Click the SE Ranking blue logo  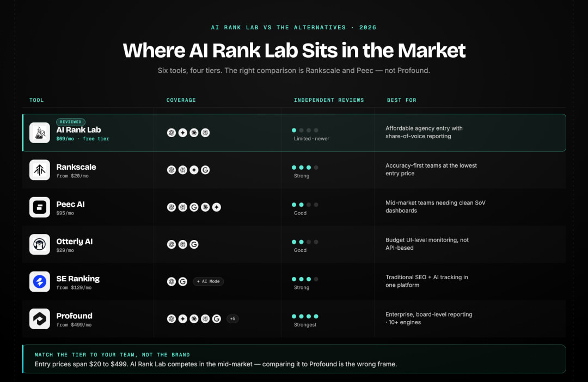tap(40, 281)
